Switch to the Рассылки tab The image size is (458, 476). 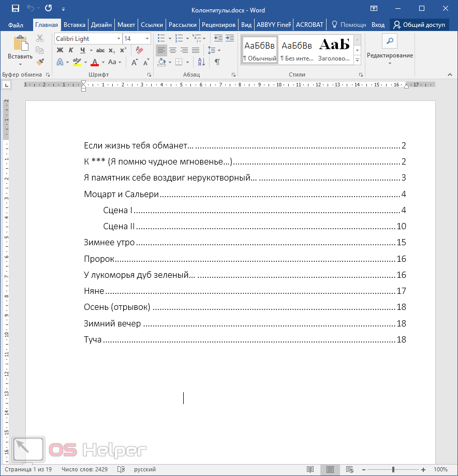click(183, 25)
